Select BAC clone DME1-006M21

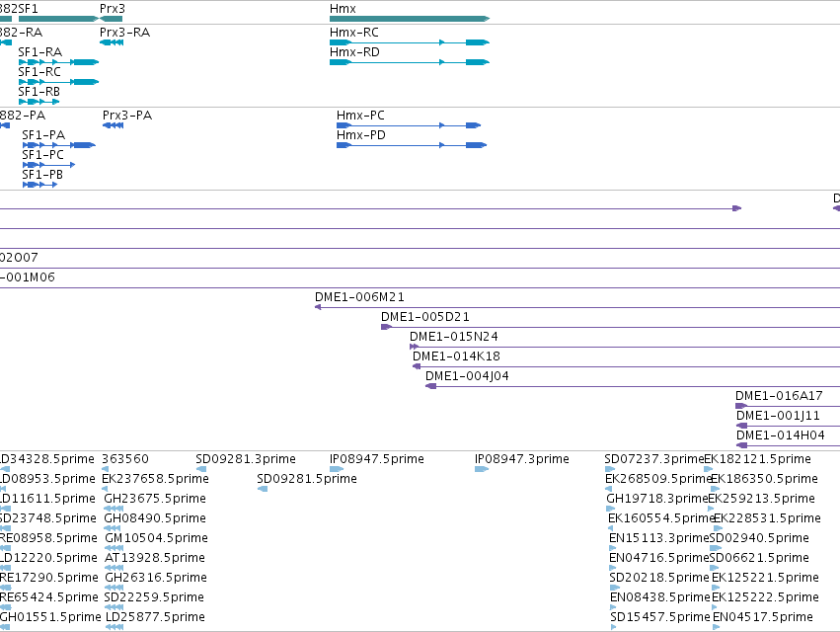coord(577,307)
